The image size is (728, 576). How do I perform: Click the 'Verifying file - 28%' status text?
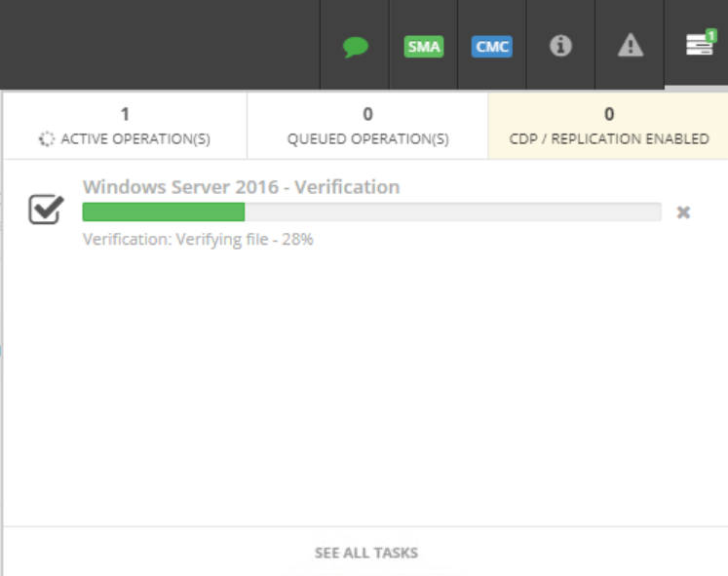click(x=198, y=239)
